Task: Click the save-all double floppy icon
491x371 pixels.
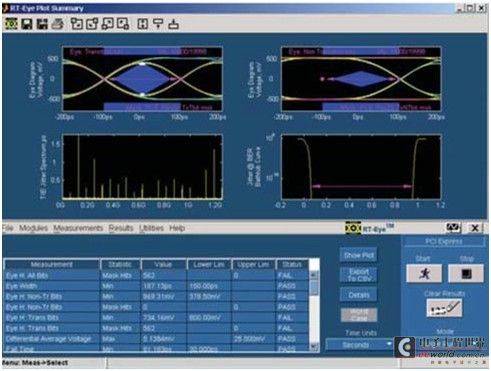Action: [42, 24]
